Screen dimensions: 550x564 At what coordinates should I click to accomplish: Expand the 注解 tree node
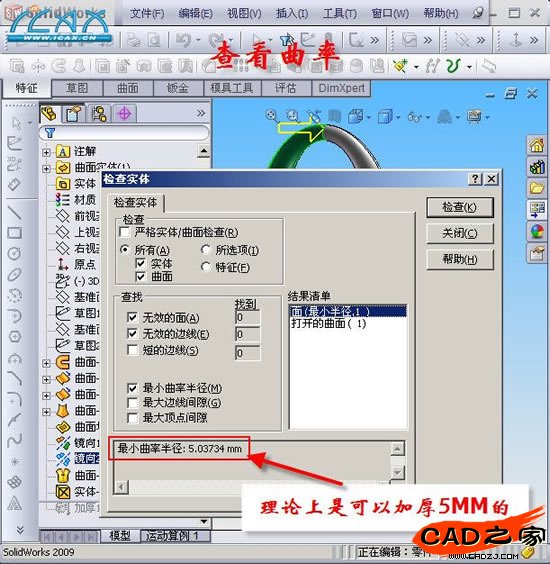[x=46, y=152]
